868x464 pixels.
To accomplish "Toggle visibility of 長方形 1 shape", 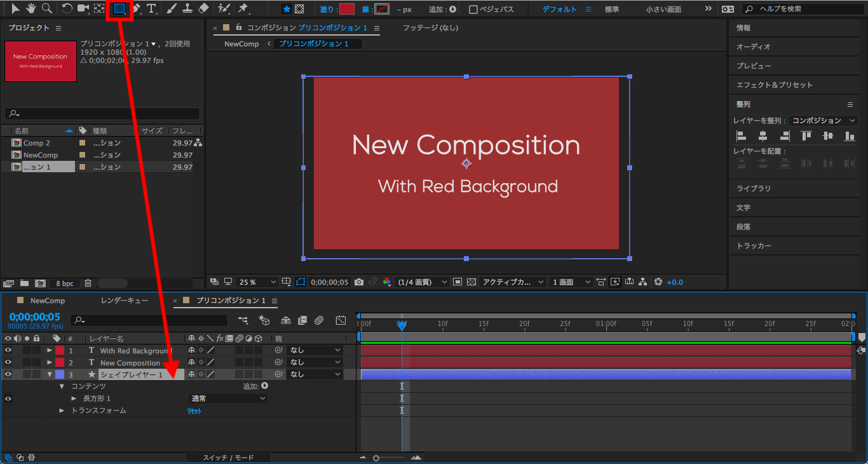I will (x=8, y=399).
